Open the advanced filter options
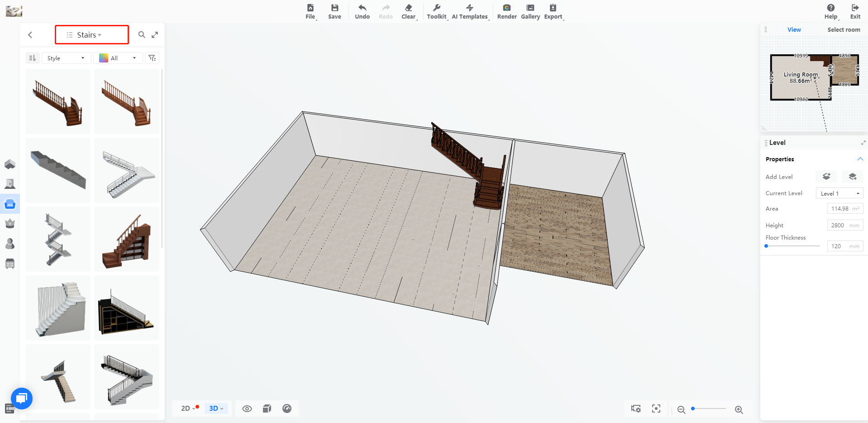This screenshot has height=423, width=868. tap(152, 58)
